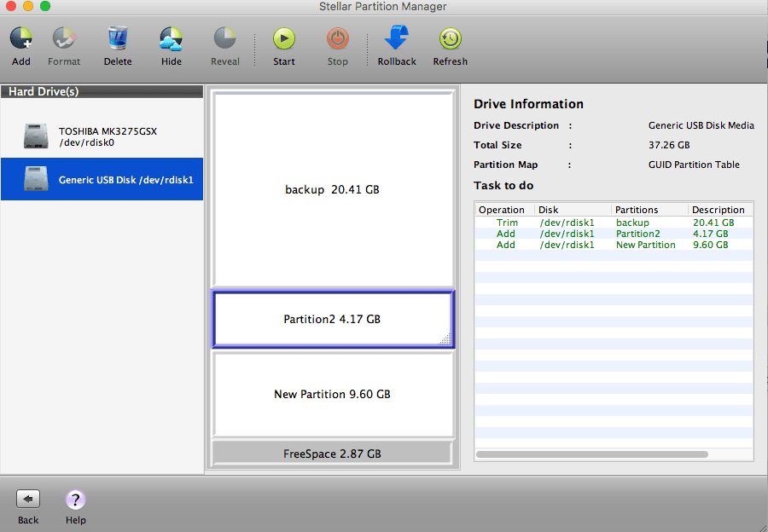This screenshot has height=532, width=768.
Task: Go back using the Back arrow button
Action: tap(28, 500)
